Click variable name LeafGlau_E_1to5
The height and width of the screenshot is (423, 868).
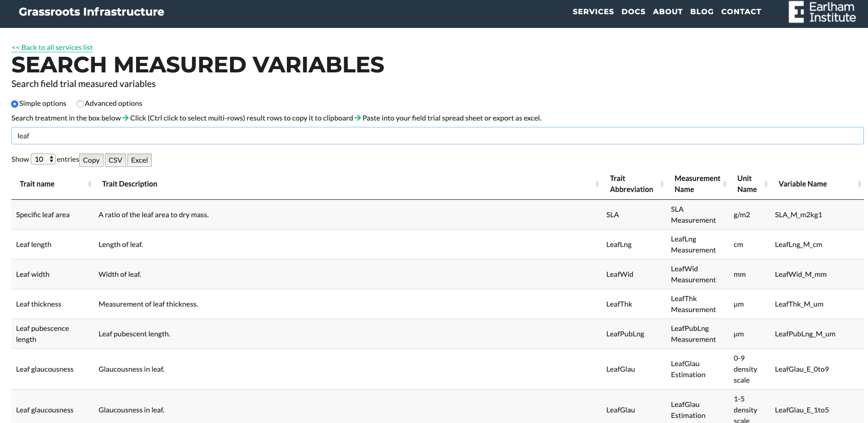(802, 410)
